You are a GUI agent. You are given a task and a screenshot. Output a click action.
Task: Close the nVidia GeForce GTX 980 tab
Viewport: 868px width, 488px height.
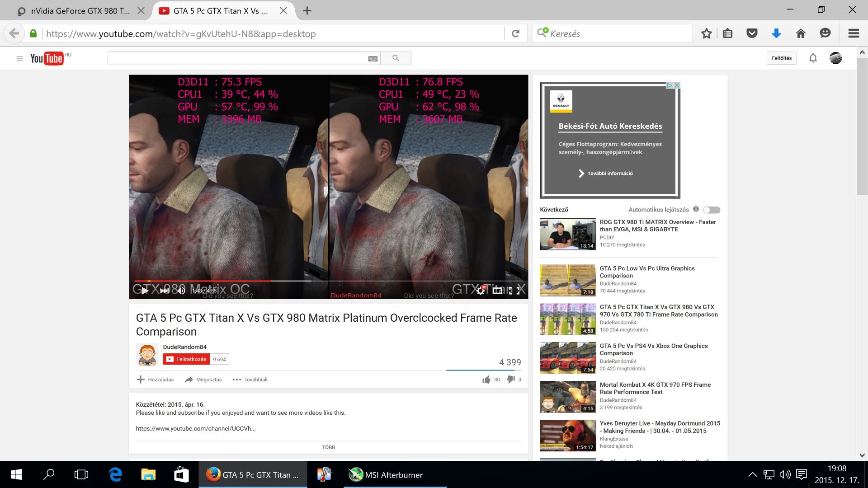pyautogui.click(x=141, y=11)
